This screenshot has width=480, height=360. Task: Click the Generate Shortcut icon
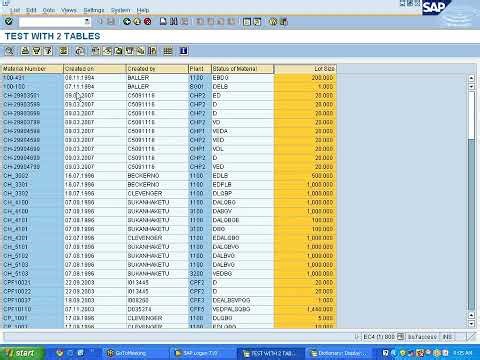click(x=257, y=22)
